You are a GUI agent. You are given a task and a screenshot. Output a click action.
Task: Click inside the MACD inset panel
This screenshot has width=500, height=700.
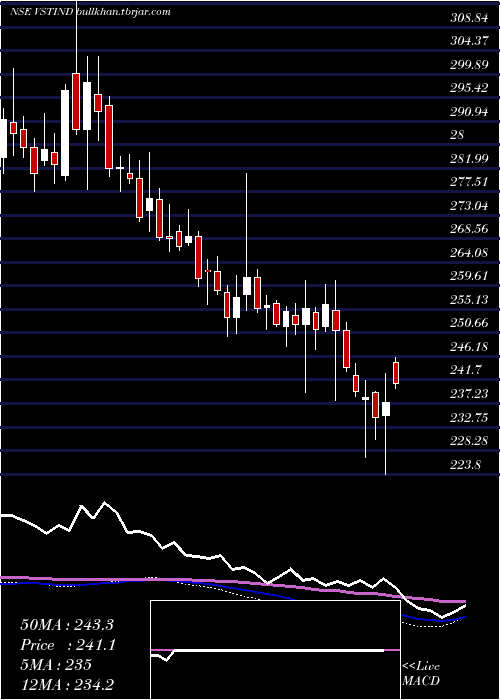(275, 650)
